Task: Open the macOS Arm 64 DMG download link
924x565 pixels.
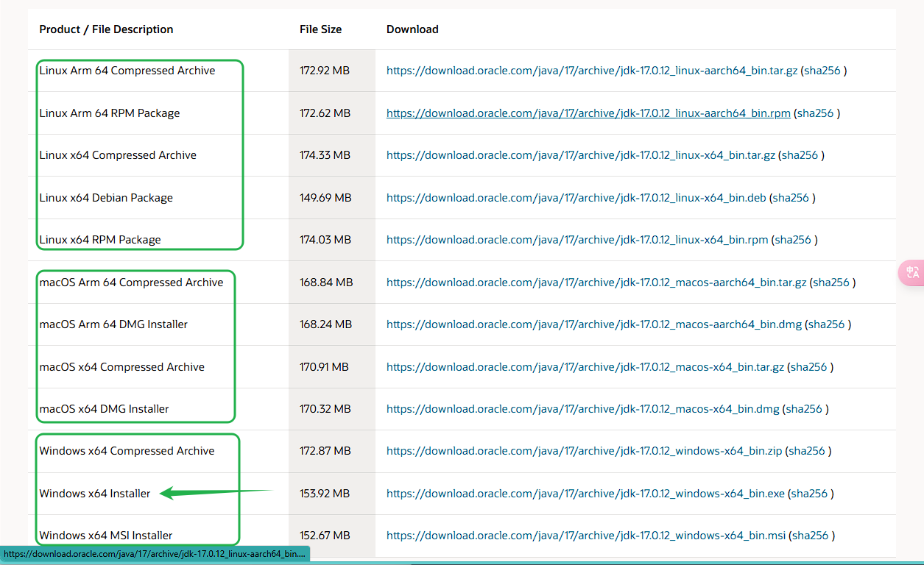Action: [x=593, y=324]
